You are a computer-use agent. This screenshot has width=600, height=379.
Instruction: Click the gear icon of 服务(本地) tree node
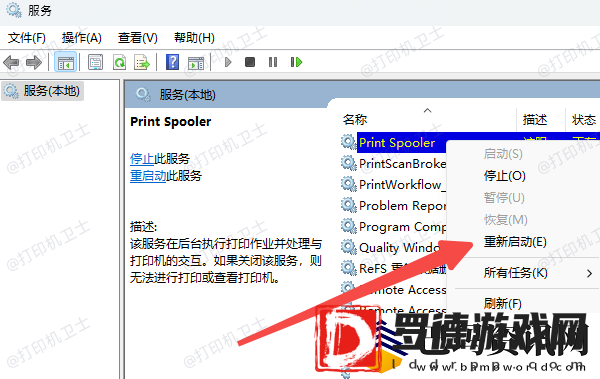click(x=11, y=91)
